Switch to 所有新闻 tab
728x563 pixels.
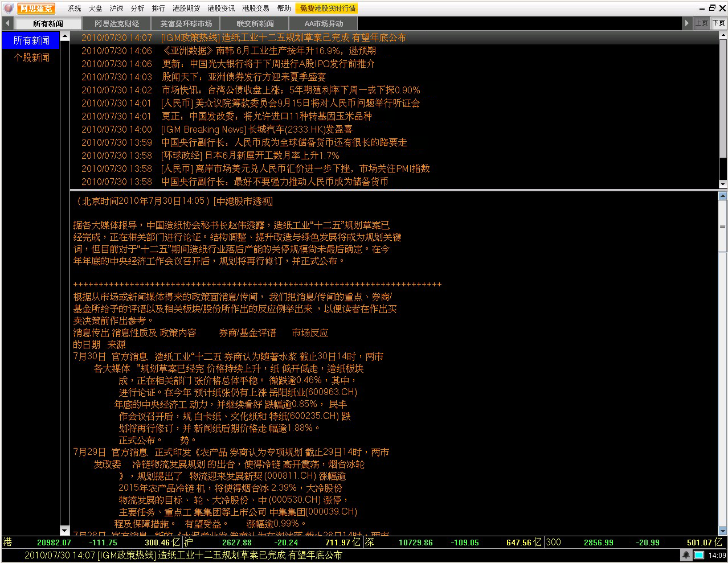coord(48,23)
